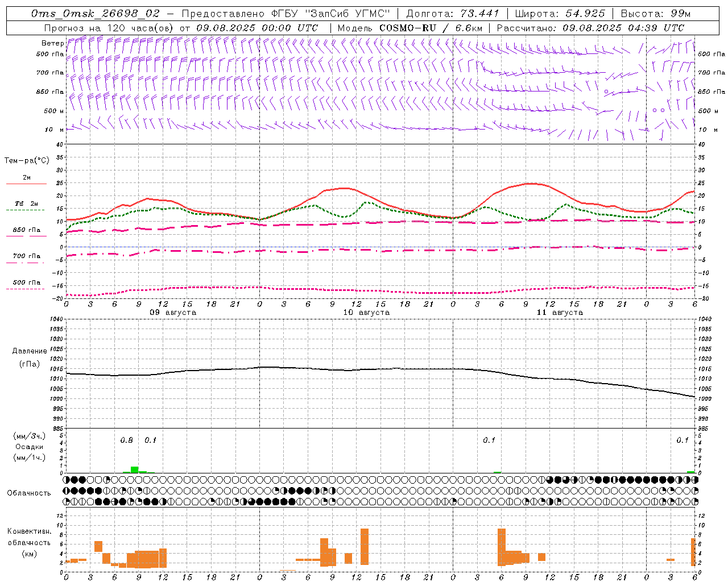728x582 pixels.
Task: Click the "Рассчитано: 09.08.2025 04:39 UTC" timestamp
Action: [x=590, y=28]
